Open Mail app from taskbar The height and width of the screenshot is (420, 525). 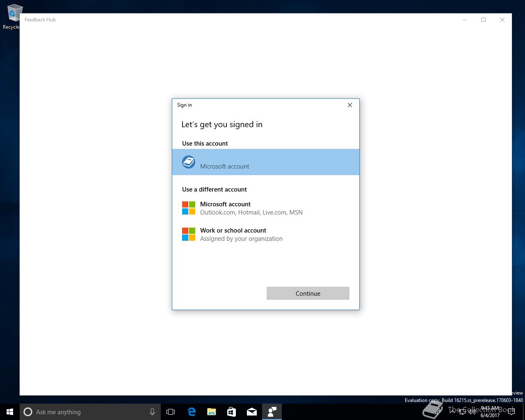pyautogui.click(x=251, y=412)
